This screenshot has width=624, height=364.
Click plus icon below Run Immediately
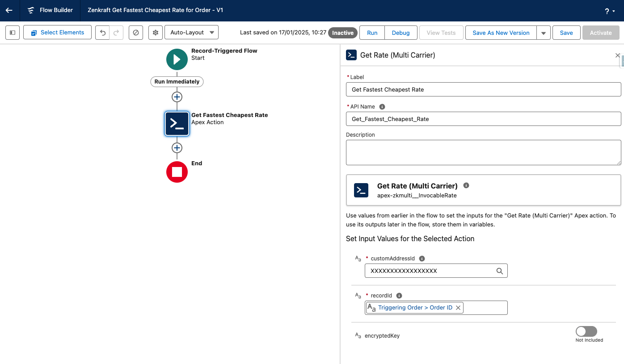pos(177,97)
